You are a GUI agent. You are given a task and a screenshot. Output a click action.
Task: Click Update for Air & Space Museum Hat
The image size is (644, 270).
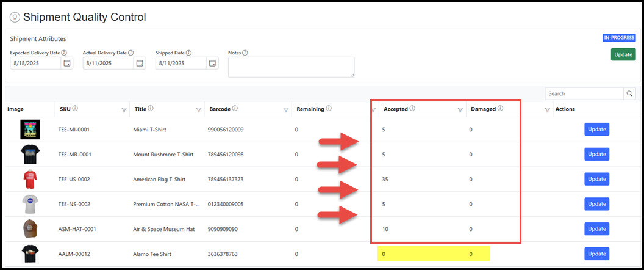point(596,229)
